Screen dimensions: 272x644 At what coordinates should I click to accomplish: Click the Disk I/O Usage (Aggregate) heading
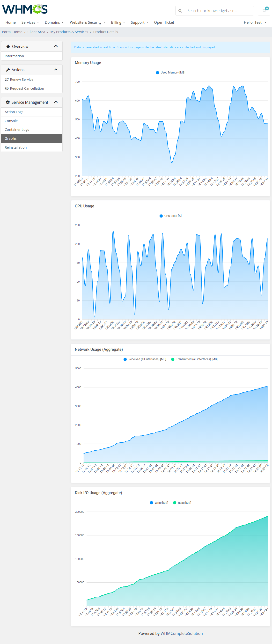pyautogui.click(x=98, y=493)
